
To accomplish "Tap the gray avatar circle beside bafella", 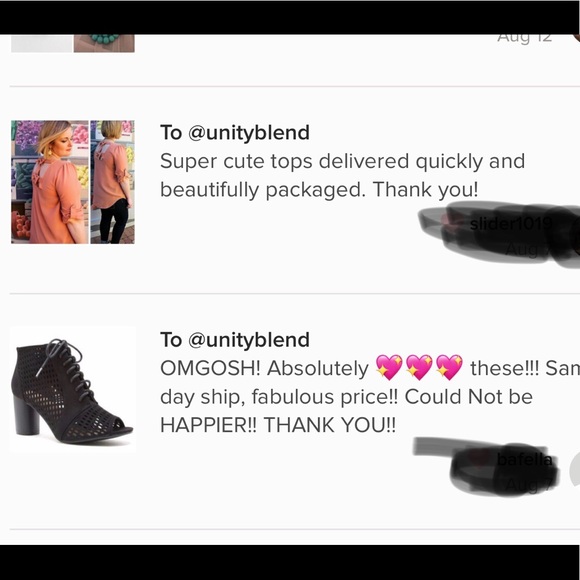I will click(575, 469).
